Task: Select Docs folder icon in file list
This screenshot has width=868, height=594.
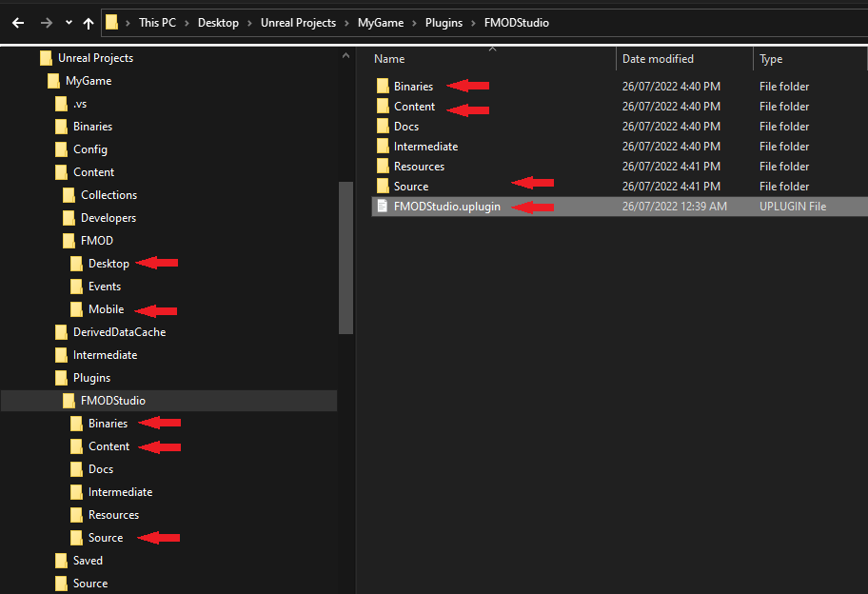Action: click(x=383, y=126)
